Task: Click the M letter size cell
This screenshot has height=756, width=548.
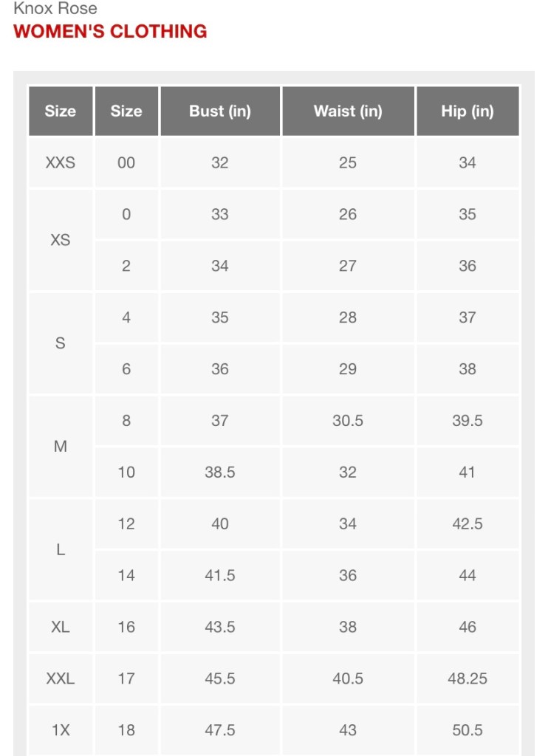Action: [61, 446]
